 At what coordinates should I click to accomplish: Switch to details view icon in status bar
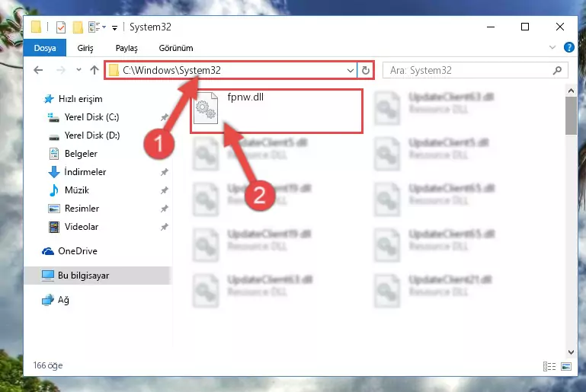pos(549,366)
